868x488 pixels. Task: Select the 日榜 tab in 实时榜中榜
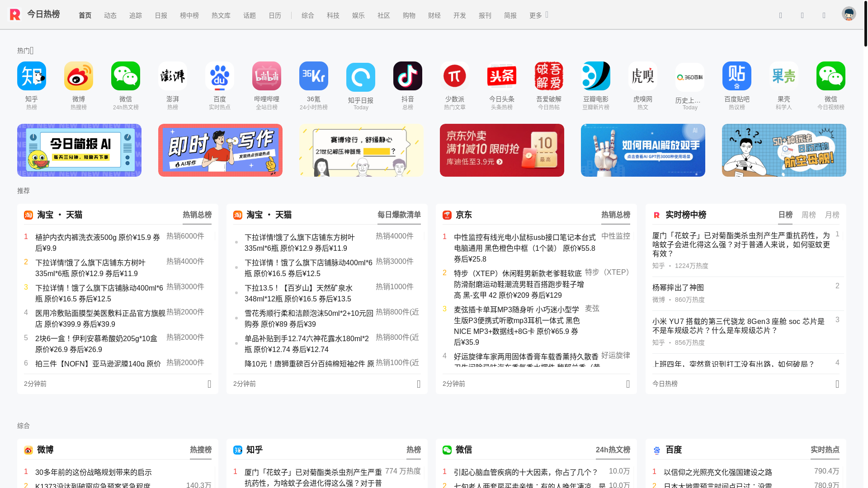[785, 215]
